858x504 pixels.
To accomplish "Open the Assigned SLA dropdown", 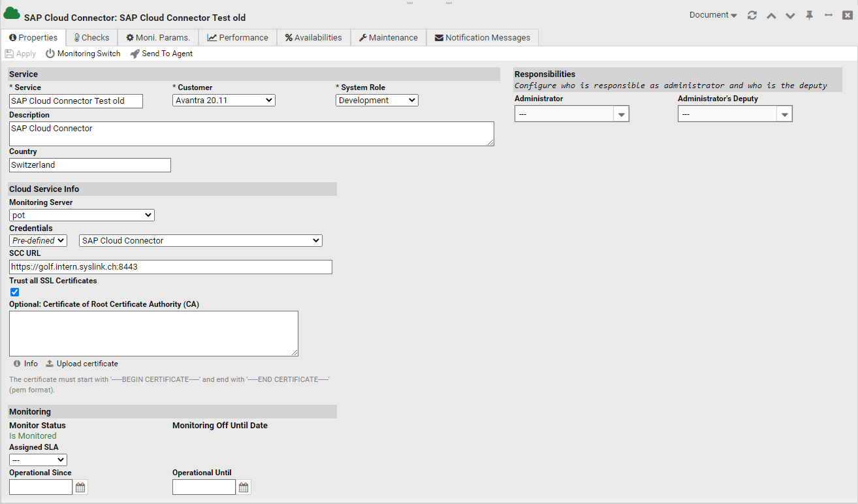I will pos(38,460).
